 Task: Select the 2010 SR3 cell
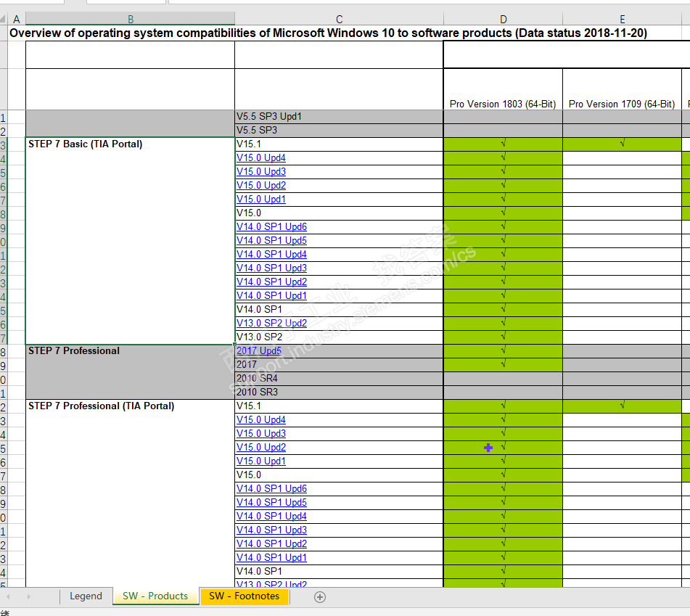339,392
